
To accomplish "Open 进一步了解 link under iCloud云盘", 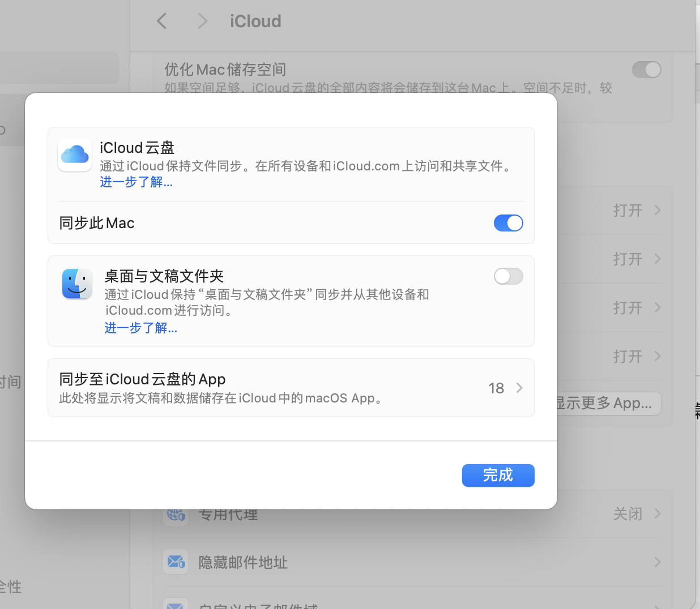I will 136,182.
